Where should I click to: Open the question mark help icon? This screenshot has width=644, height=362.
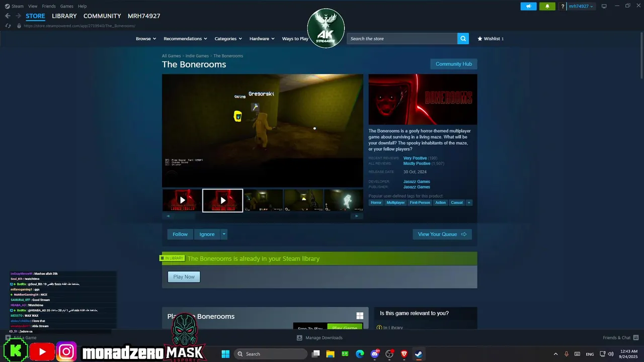pos(562,6)
